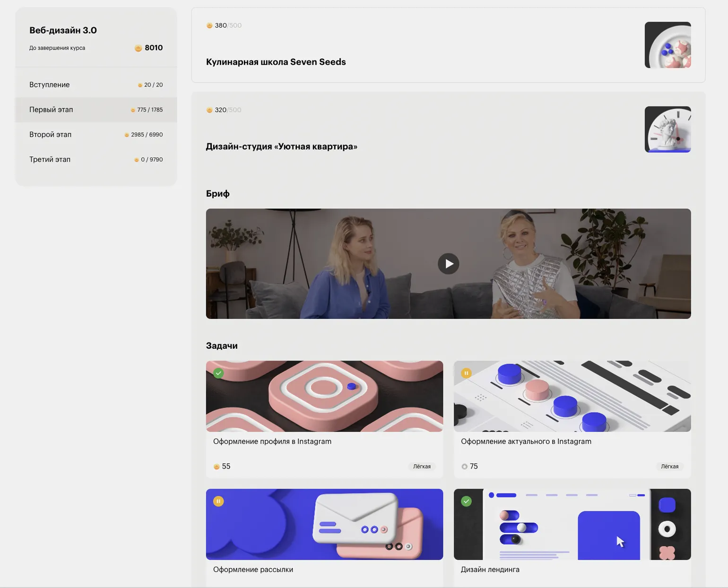Click coin icon next to 55 points
This screenshot has height=588, width=728.
coord(217,467)
